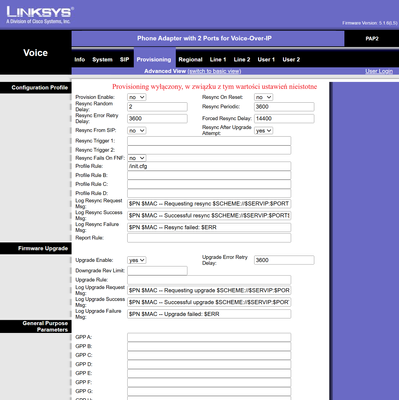This screenshot has height=400, width=399.
Task: Click the Resync Random Delay field
Action: click(157, 107)
